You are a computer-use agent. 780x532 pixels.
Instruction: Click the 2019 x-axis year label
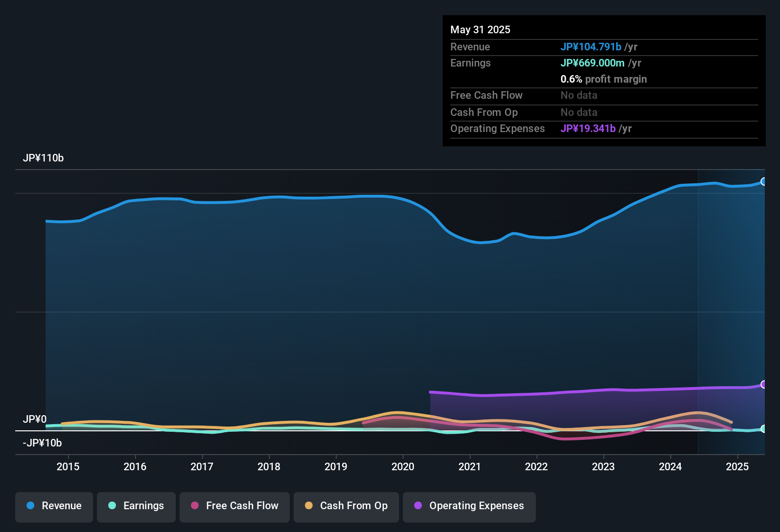tap(336, 466)
